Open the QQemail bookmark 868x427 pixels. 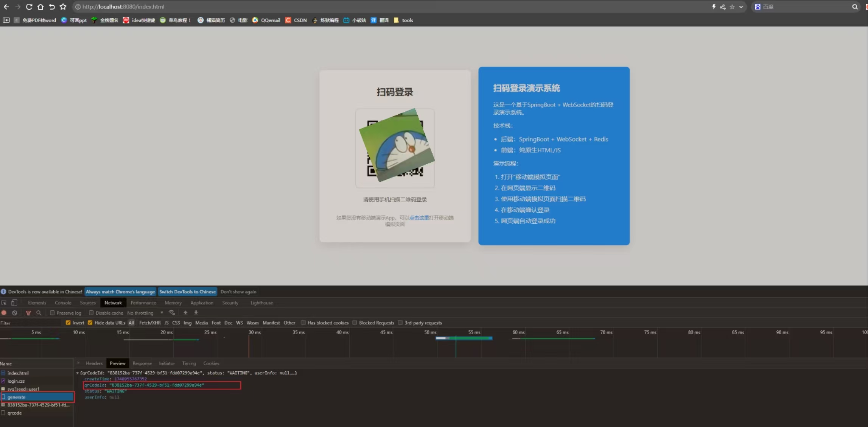[x=266, y=20]
